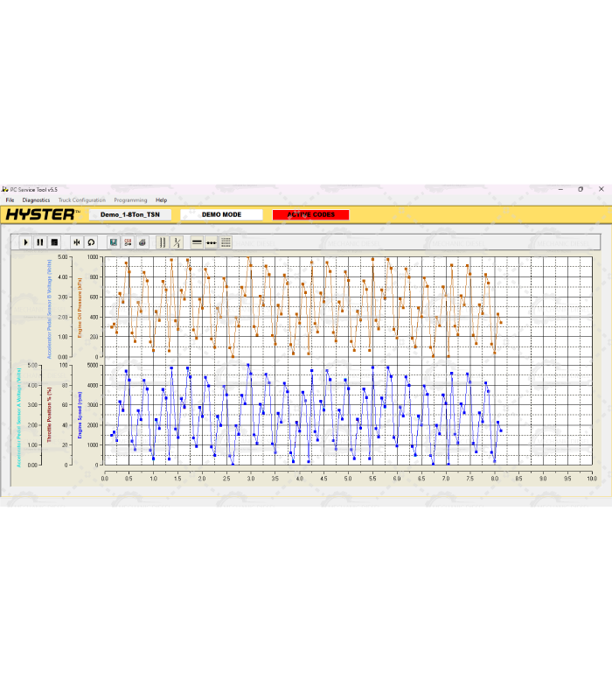Click the circular refresh arrow icon

(x=91, y=241)
